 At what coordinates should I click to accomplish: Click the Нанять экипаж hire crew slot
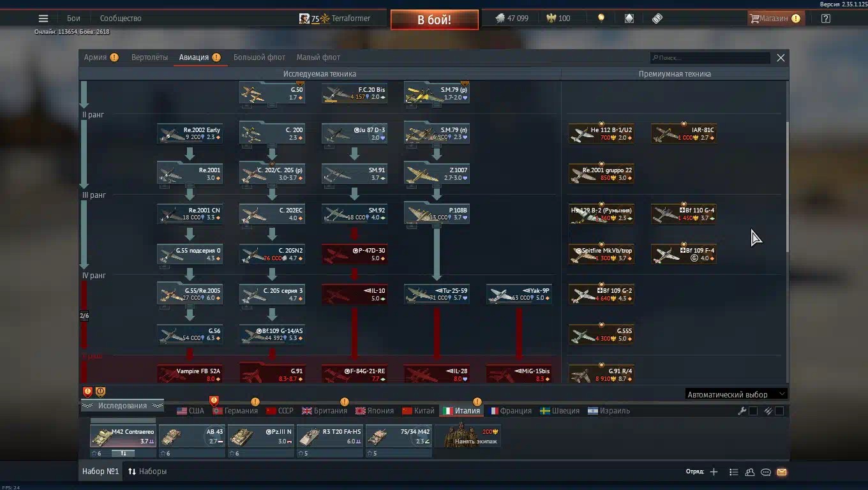[468, 436]
